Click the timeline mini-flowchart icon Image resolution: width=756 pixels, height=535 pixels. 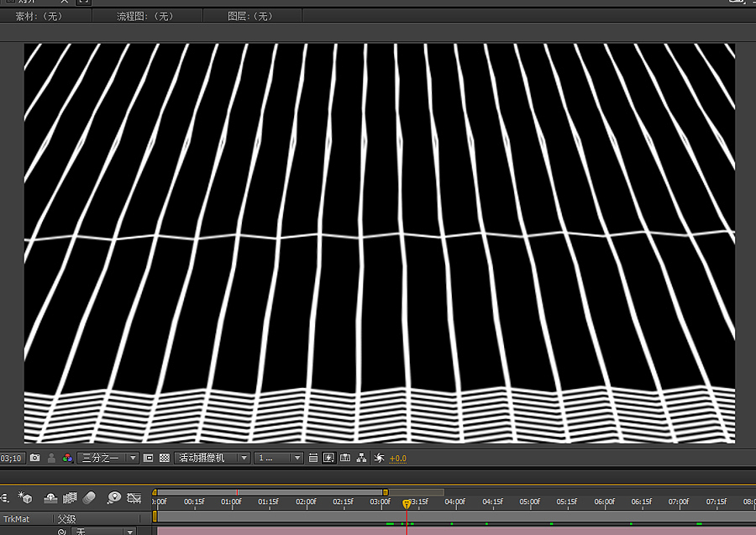5,497
